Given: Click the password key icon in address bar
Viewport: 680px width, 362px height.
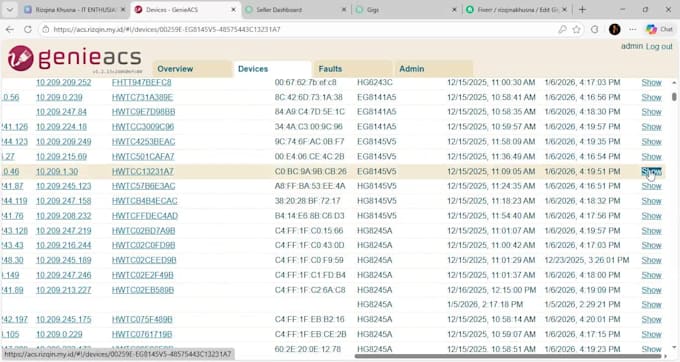Looking at the screenshot, I should pyautogui.click(x=562, y=29).
